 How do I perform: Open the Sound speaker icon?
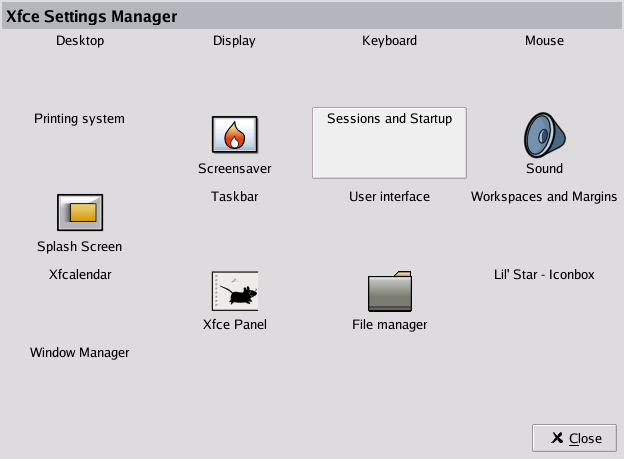(544, 135)
